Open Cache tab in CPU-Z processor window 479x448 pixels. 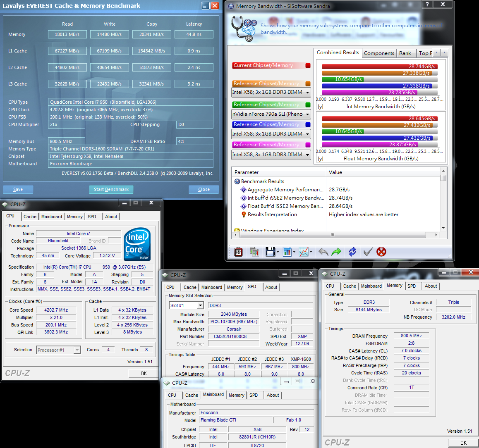click(x=30, y=217)
